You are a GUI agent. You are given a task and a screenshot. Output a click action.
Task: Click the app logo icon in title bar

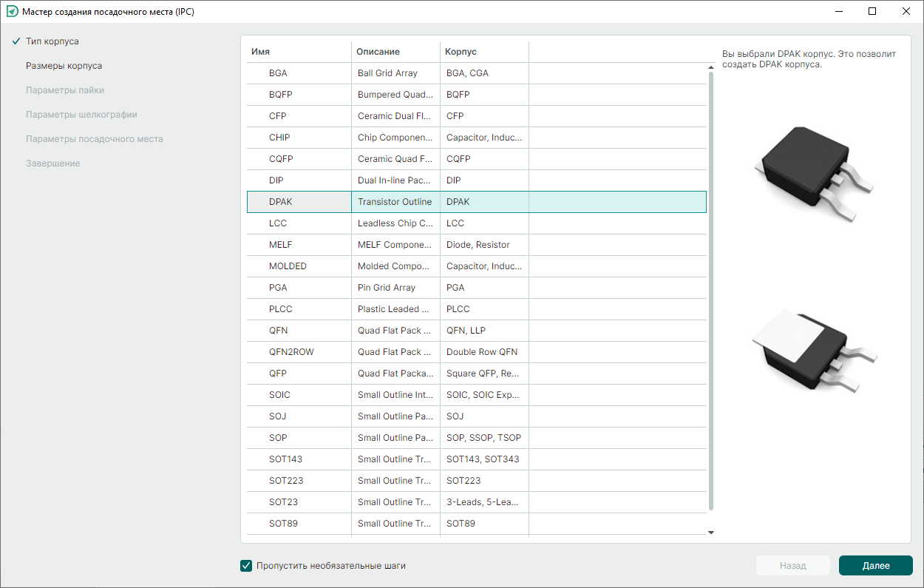(12, 12)
